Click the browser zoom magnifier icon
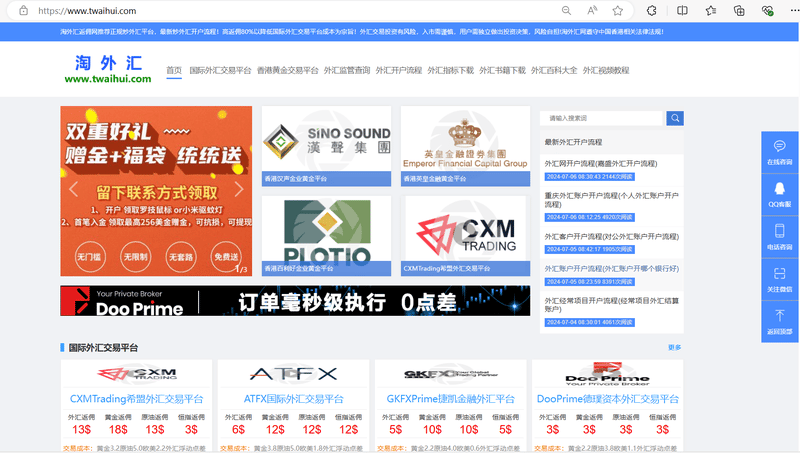Viewport: 800px width, 453px height. 566,11
